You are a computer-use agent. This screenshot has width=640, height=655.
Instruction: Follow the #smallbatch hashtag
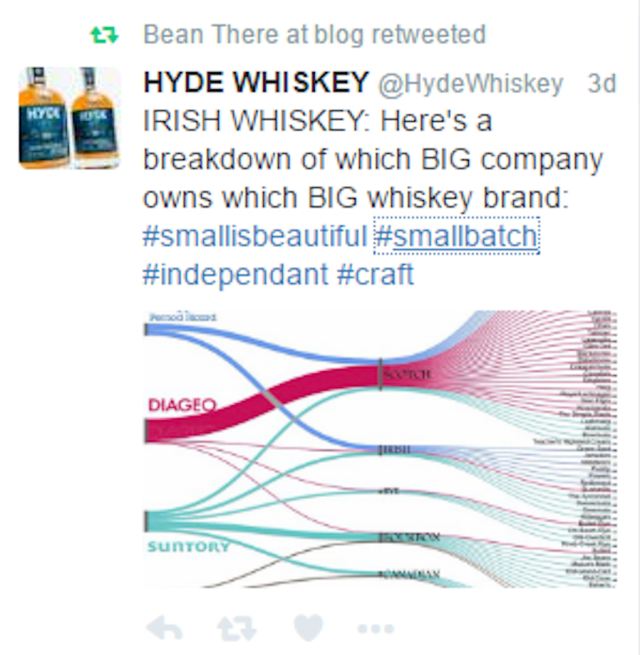[x=457, y=236]
